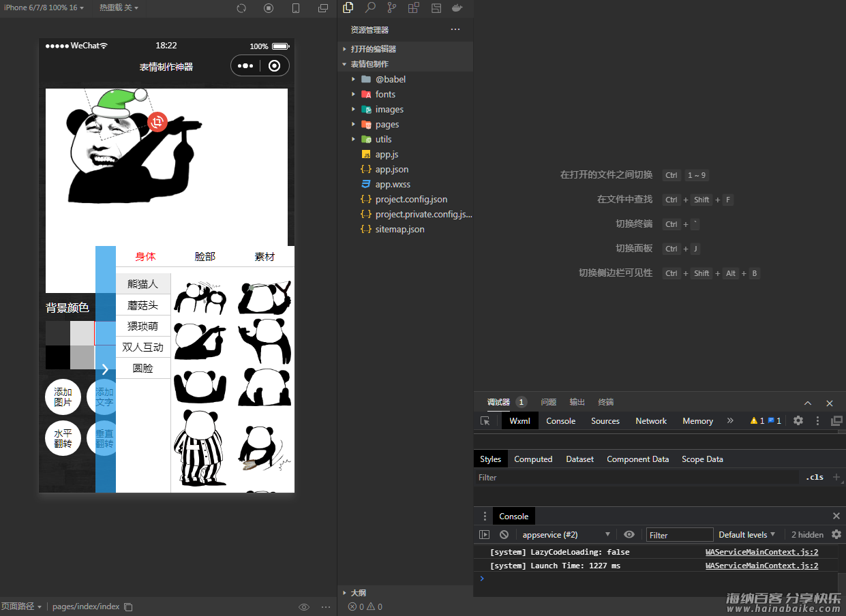Tap the 水平翻转 horizontal flip button
Screen dimensions: 846x616
[63, 438]
